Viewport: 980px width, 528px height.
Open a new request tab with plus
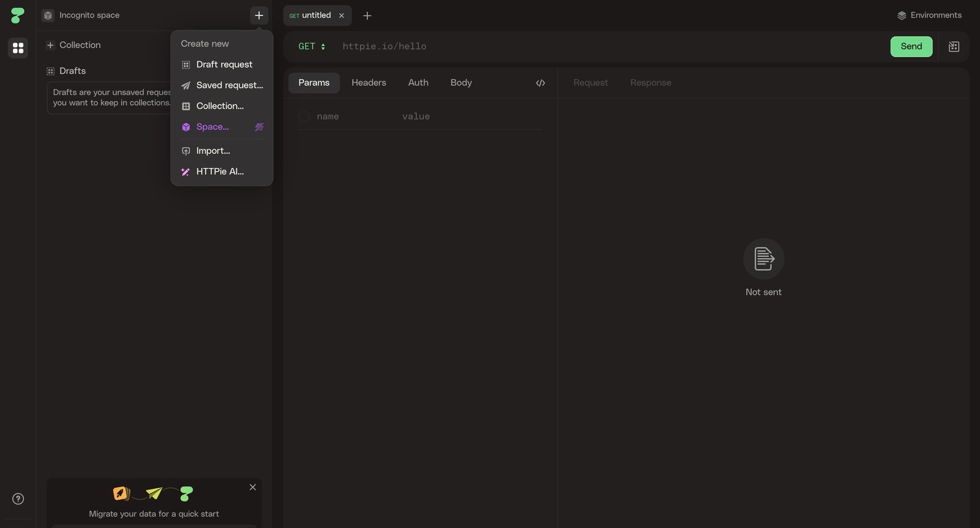click(x=367, y=16)
